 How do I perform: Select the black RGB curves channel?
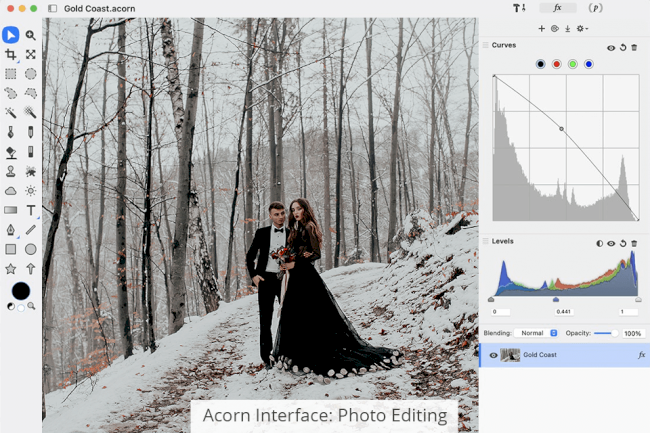click(x=540, y=64)
